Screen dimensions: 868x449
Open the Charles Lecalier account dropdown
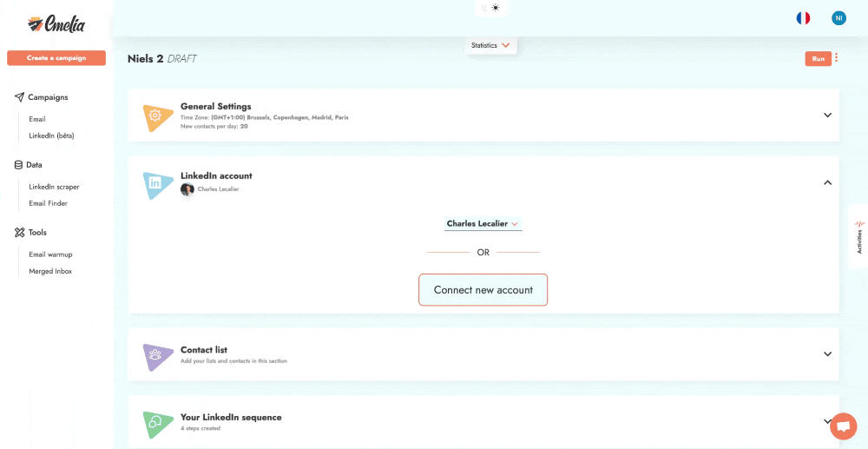pyautogui.click(x=483, y=224)
